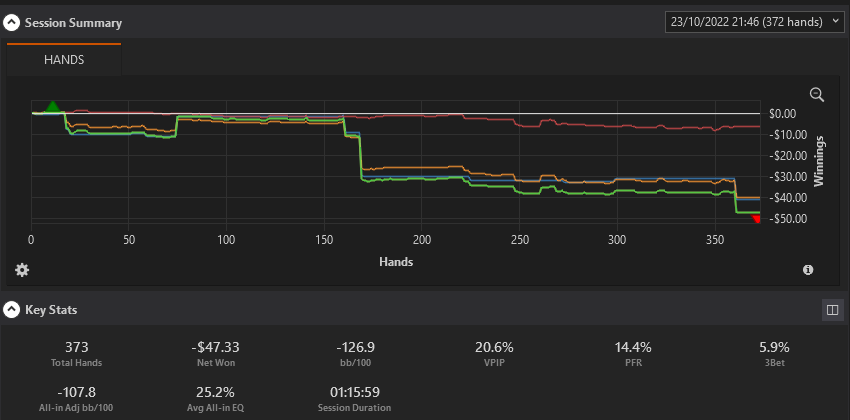Click the graph info icon
This screenshot has height=420, width=850.
pyautogui.click(x=808, y=270)
